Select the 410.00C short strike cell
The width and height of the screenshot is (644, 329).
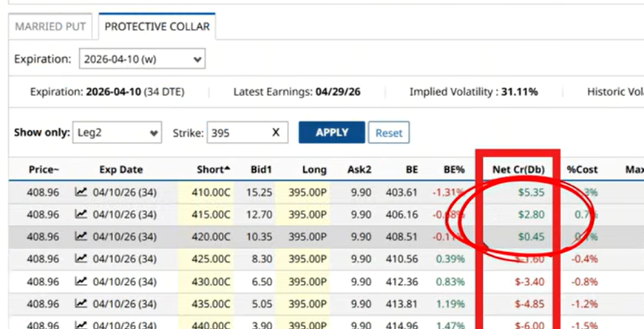coord(214,192)
